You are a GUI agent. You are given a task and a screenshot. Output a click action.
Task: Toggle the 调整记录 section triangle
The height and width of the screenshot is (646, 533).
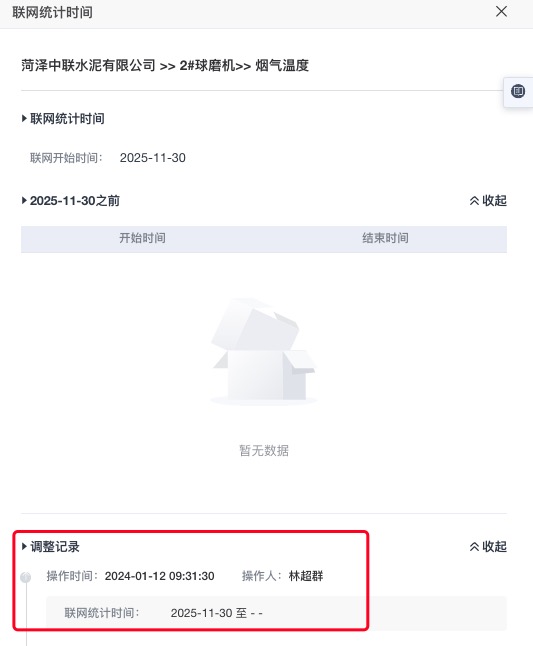pyautogui.click(x=24, y=547)
